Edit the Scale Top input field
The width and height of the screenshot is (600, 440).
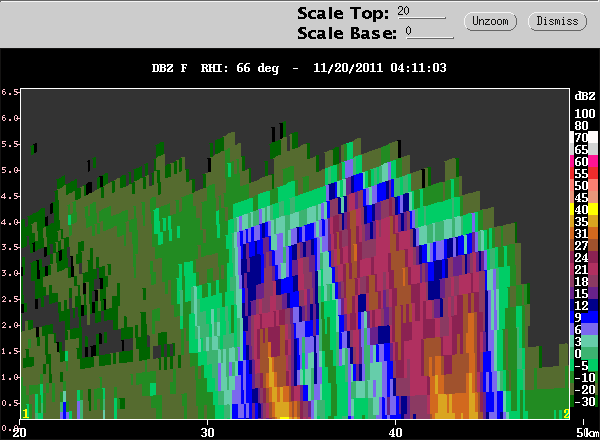coord(421,12)
